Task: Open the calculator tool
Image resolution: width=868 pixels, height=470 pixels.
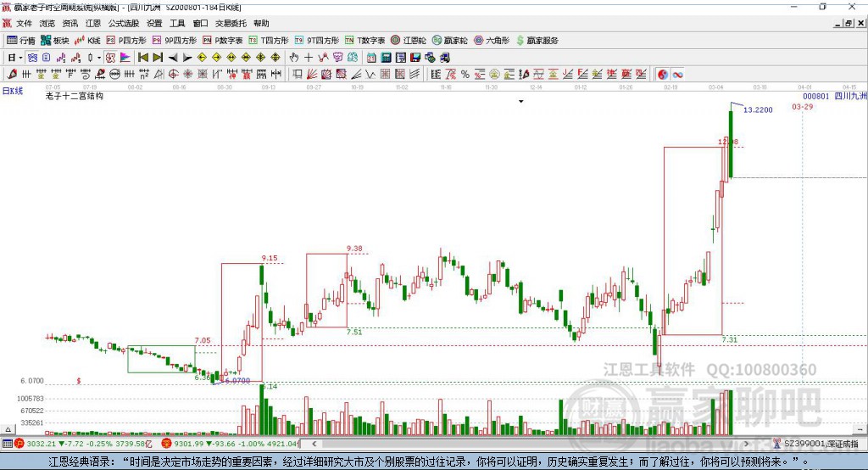Action: [x=386, y=58]
